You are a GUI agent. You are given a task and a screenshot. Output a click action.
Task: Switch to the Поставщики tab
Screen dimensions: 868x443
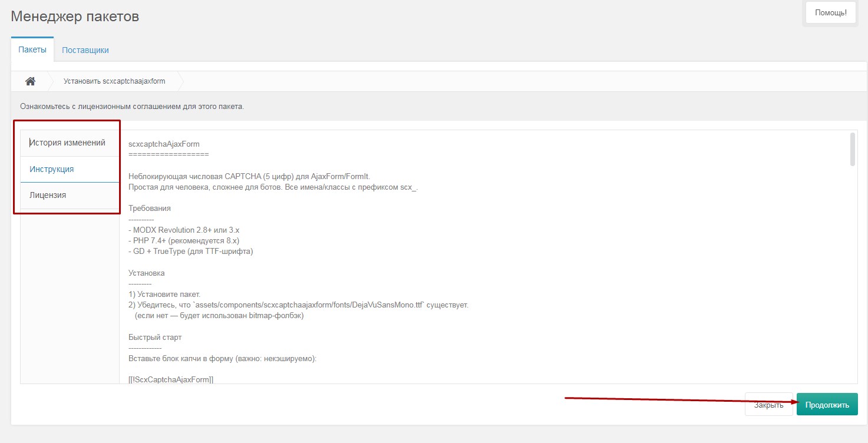pyautogui.click(x=85, y=50)
